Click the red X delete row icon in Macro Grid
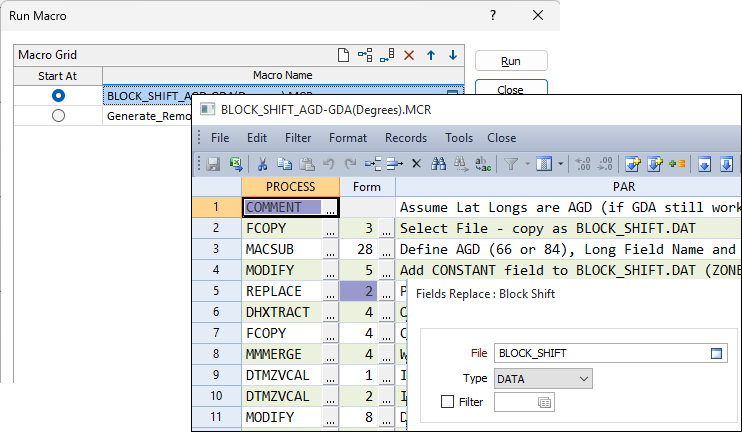 coord(409,55)
